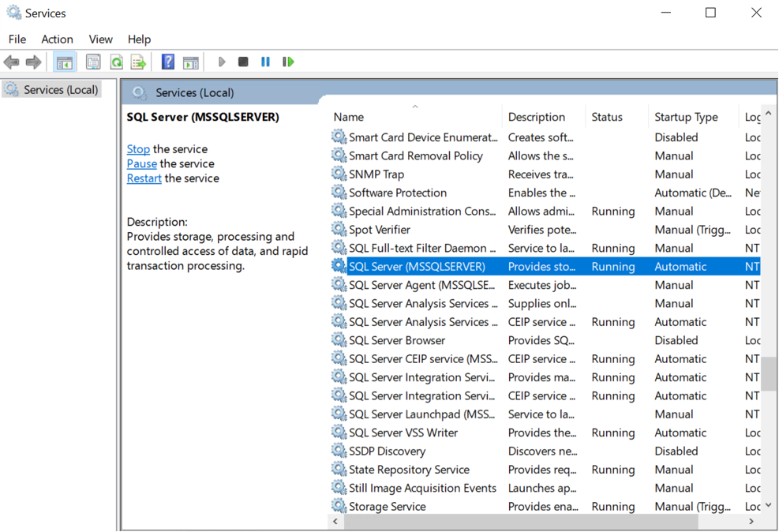
Task: Click the Pause Service toolbar icon
Action: (265, 62)
